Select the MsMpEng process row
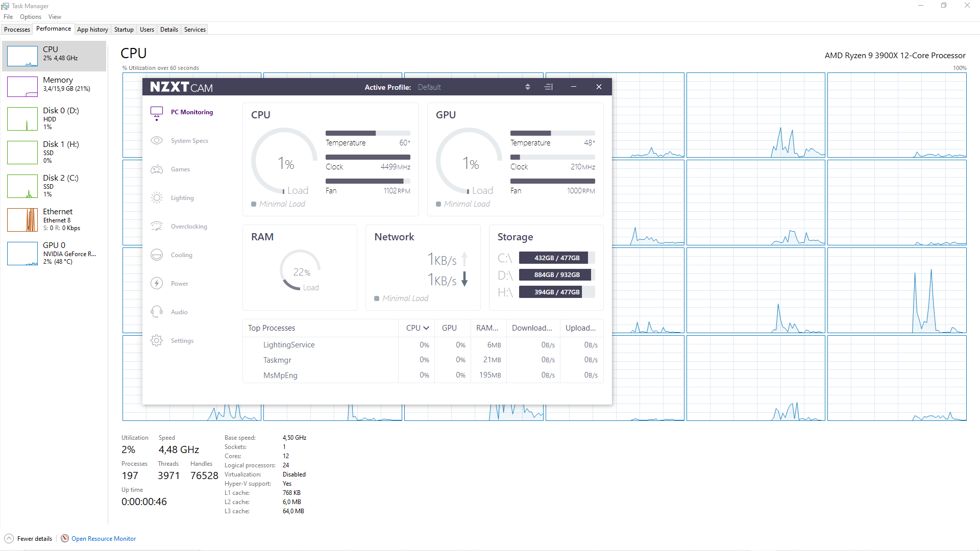Screen dimensions: 980x551 [423, 375]
